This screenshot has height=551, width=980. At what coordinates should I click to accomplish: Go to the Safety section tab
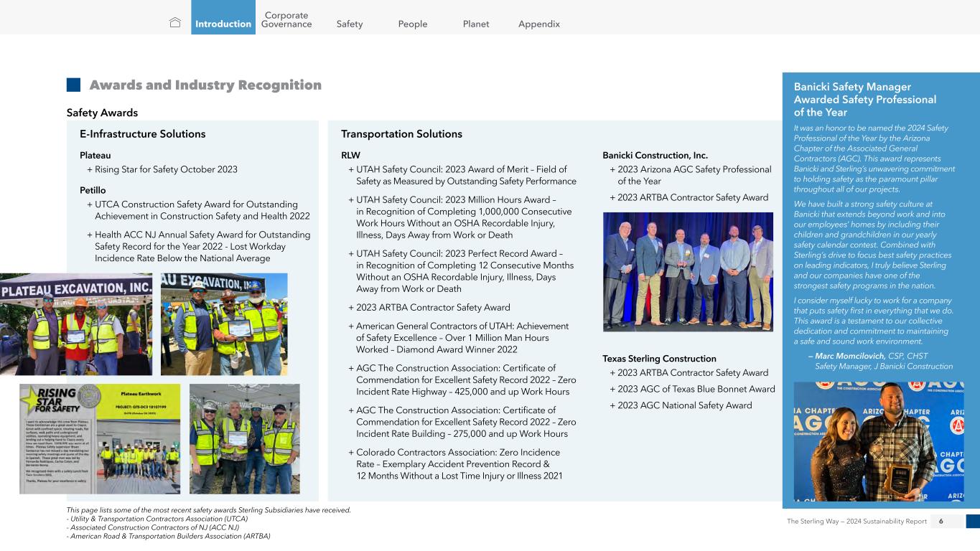(350, 24)
